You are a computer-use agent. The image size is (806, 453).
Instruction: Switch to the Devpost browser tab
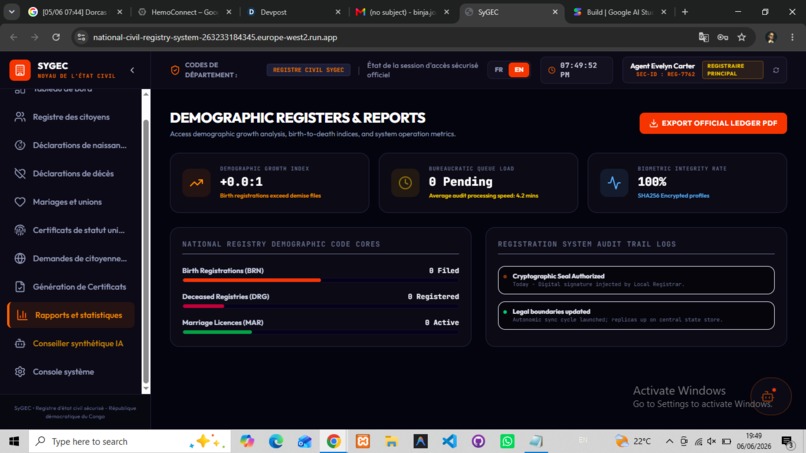click(x=293, y=12)
